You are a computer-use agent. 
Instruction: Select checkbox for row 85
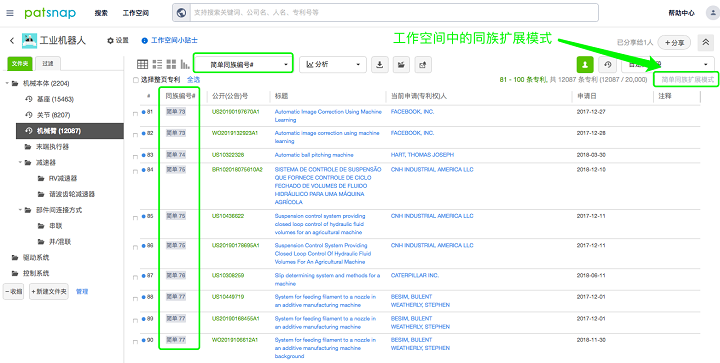click(135, 218)
